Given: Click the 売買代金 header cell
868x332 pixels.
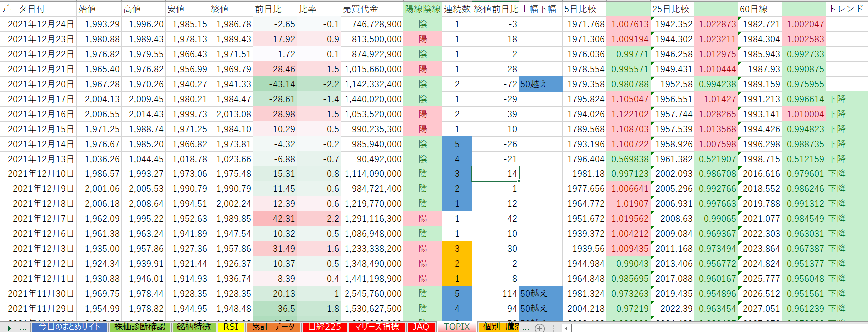Looking at the screenshot, I should coord(371,9).
